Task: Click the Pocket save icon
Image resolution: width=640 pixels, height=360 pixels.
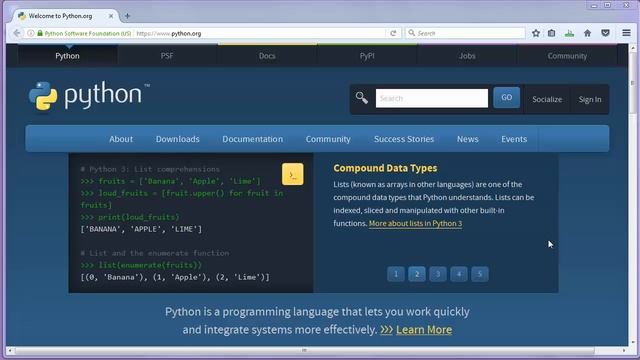Action: tap(605, 33)
